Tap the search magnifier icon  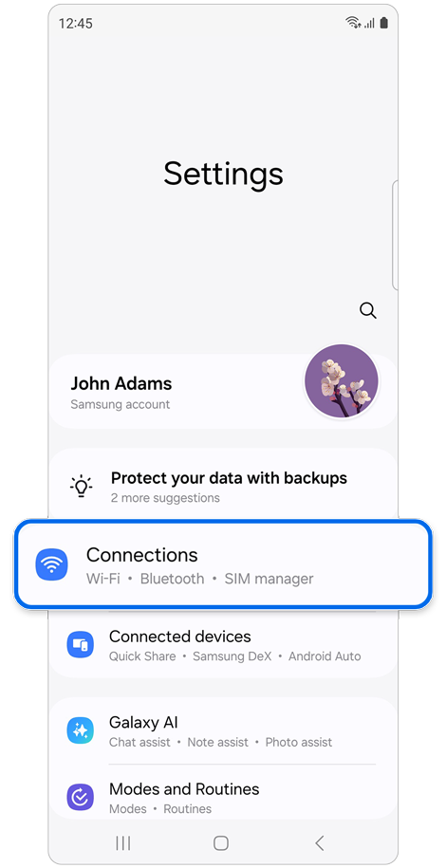368,310
